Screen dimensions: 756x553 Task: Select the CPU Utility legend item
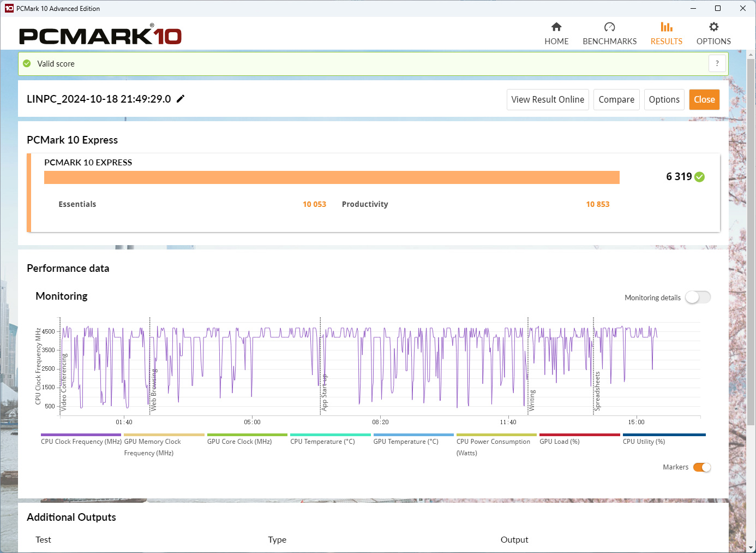click(x=664, y=440)
